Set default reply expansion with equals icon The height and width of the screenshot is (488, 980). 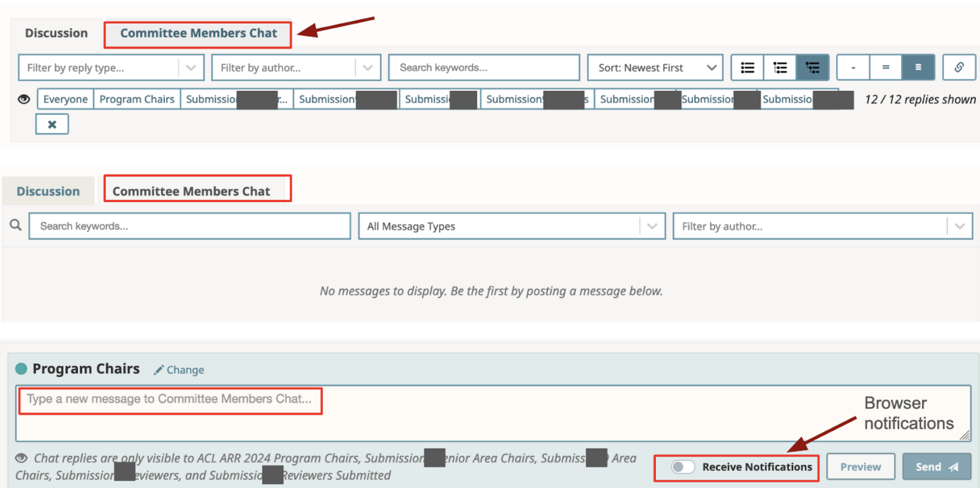pos(886,68)
